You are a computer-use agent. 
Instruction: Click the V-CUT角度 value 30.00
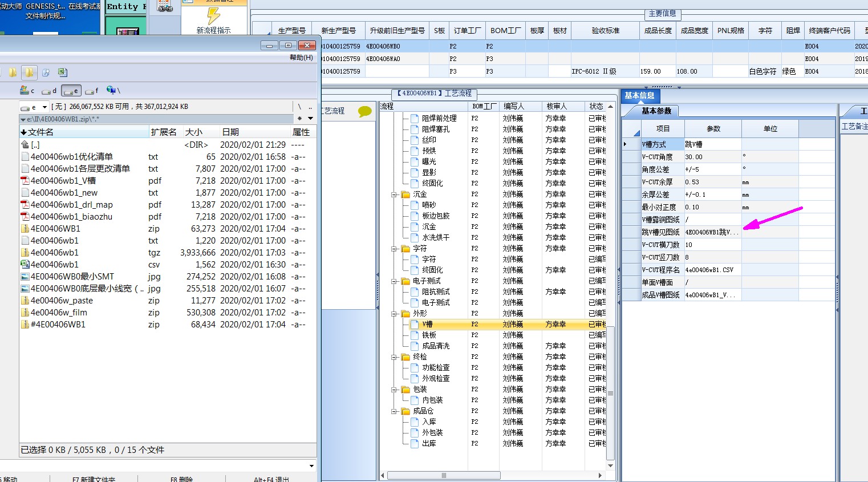713,157
